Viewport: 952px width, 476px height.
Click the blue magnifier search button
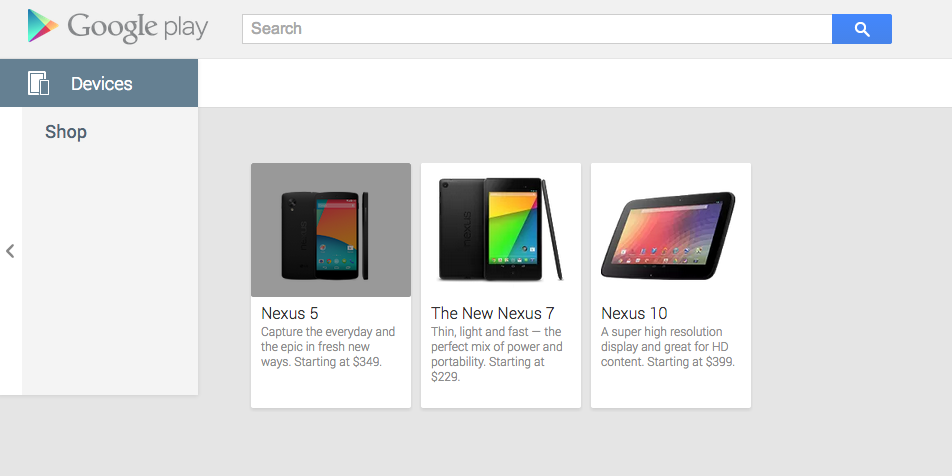(x=862, y=29)
